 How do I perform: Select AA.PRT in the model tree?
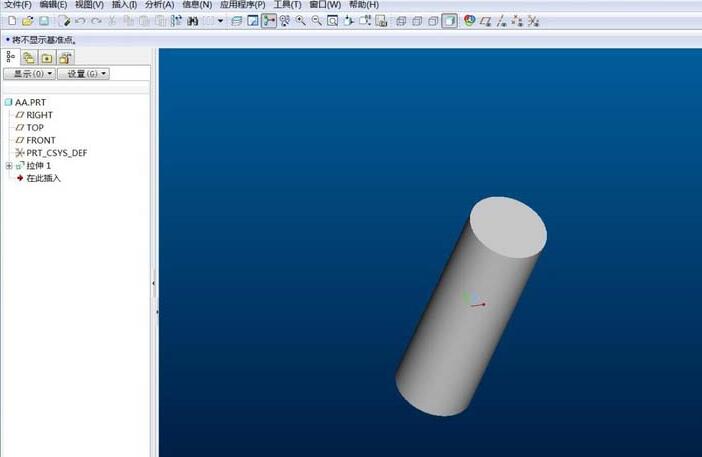coord(26,103)
